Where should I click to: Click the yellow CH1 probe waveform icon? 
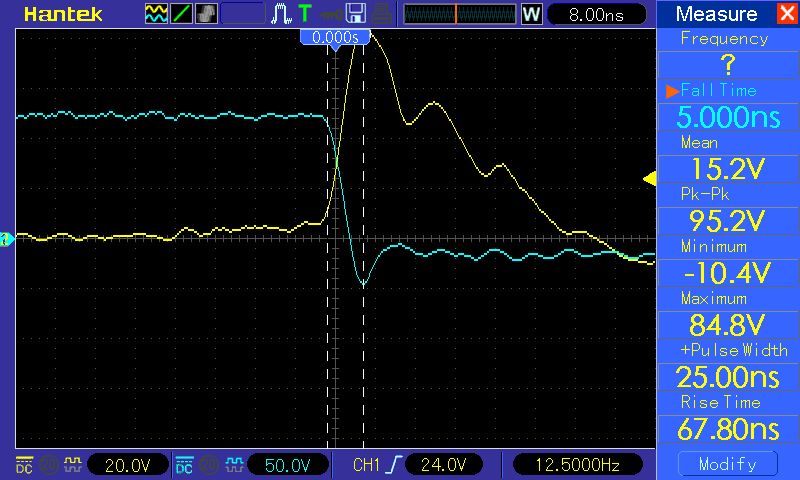click(72, 465)
